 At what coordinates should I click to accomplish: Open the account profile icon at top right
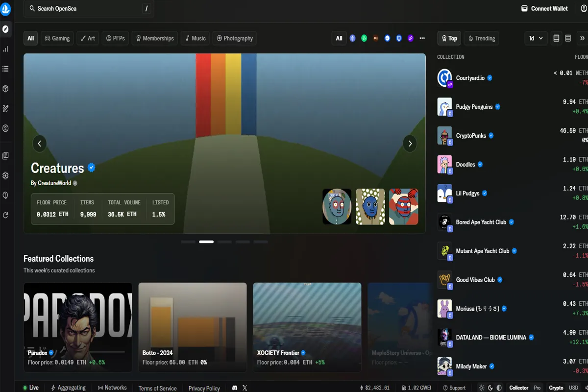pyautogui.click(x=584, y=8)
